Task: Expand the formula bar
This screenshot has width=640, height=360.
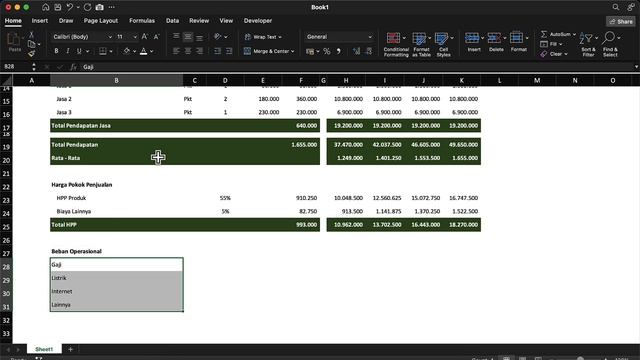Action: (x=636, y=67)
